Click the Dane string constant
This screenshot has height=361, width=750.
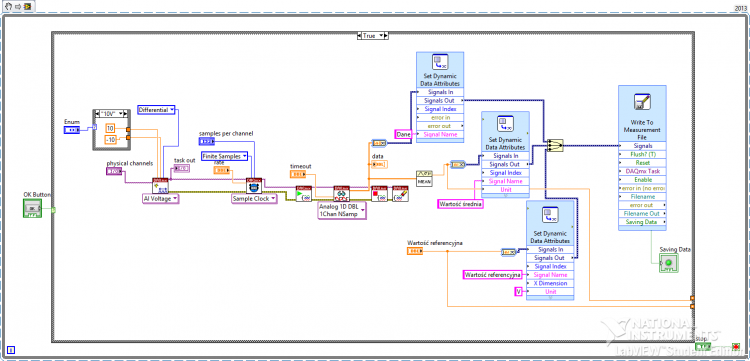pos(403,135)
